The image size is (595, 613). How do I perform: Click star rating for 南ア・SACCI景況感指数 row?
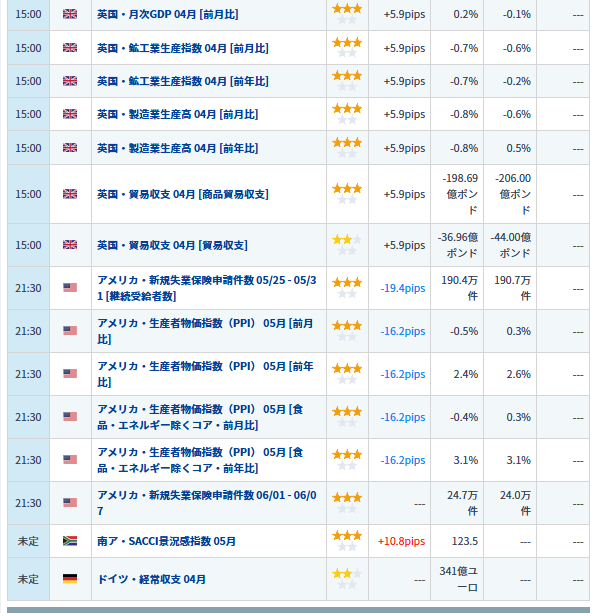tap(347, 541)
